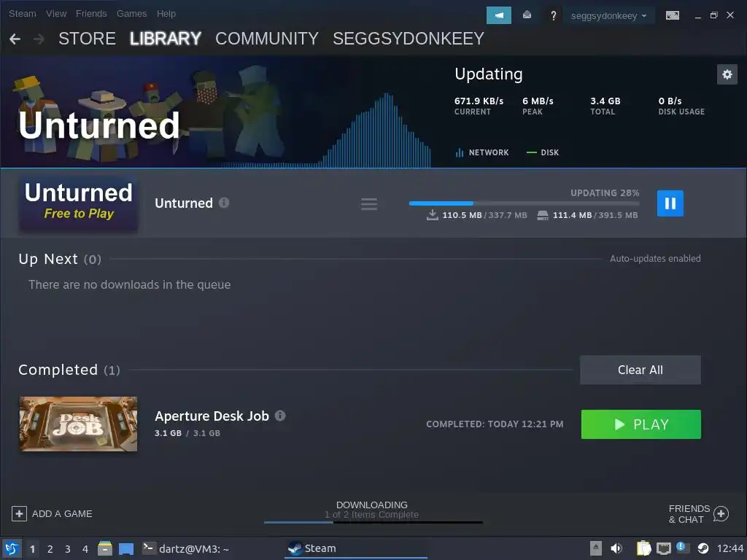The width and height of the screenshot is (747, 560).
Task: Click the clipboard tray icon
Action: pyautogui.click(x=643, y=548)
